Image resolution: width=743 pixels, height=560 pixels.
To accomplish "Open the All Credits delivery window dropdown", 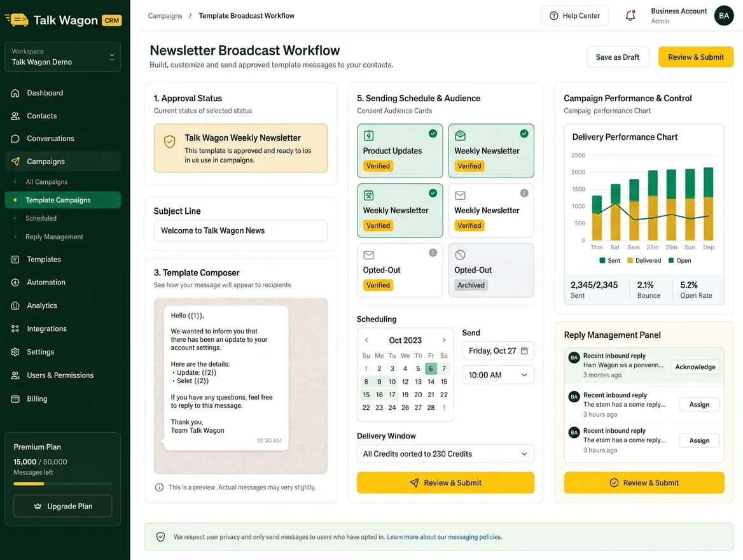I will [x=445, y=454].
